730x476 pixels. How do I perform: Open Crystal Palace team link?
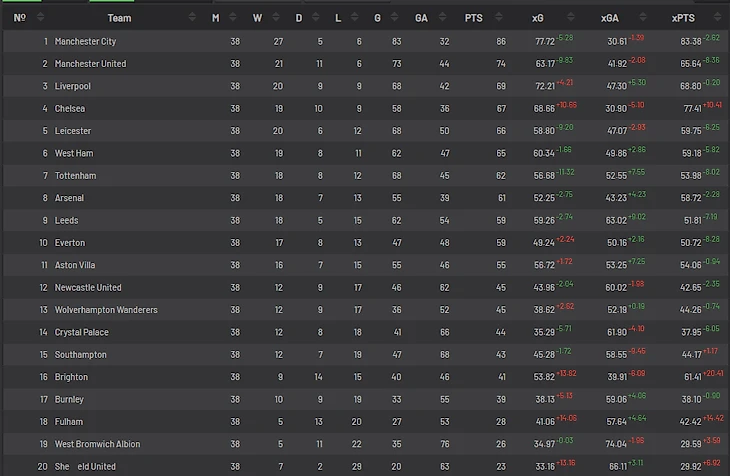click(82, 332)
